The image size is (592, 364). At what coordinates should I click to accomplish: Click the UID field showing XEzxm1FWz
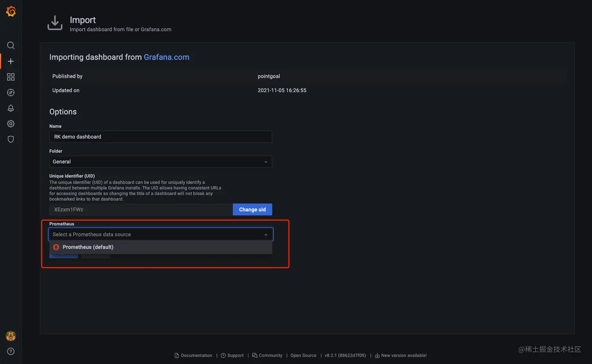pos(141,209)
